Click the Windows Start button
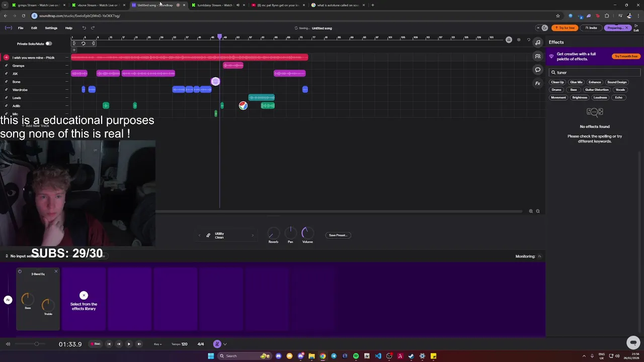 click(x=211, y=356)
